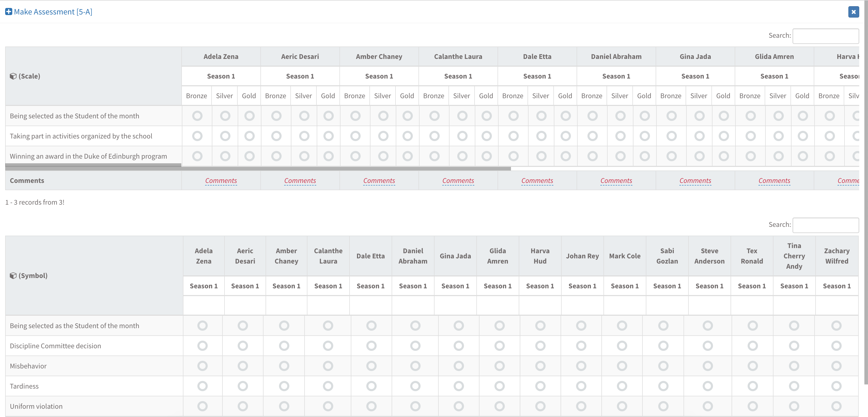Viewport: 868px width, 417px height.
Task: Click Season 1 header under Mark Cole
Action: 624,286
